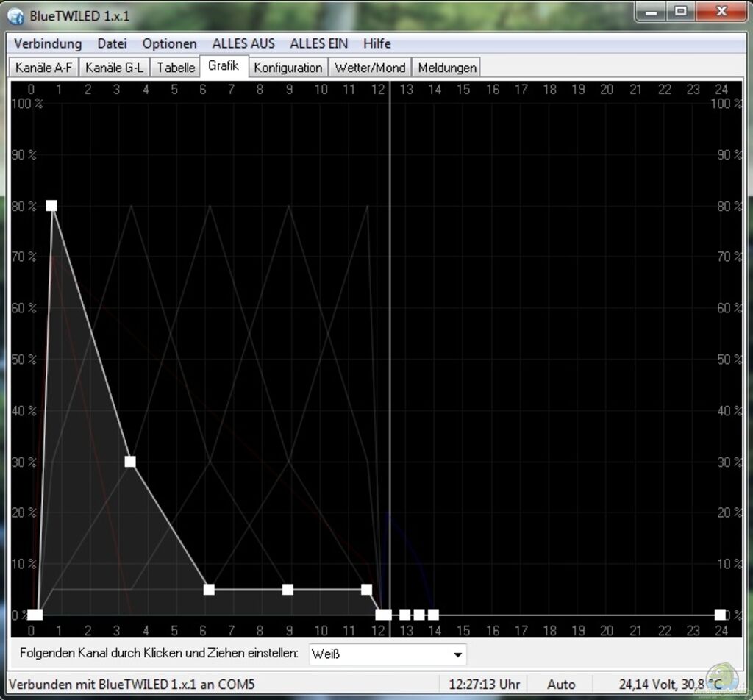Open the Datei menu
Screen dimensions: 753x700
coord(112,43)
